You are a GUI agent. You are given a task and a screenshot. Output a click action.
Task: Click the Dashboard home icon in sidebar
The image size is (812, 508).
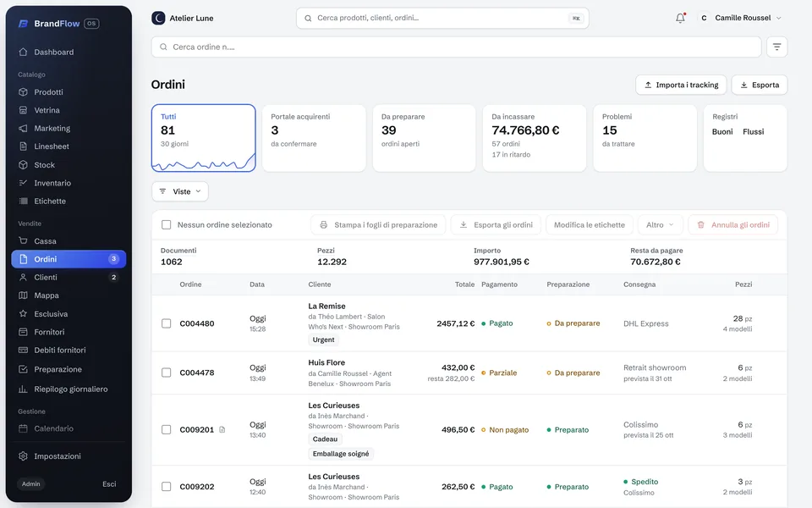click(x=23, y=52)
